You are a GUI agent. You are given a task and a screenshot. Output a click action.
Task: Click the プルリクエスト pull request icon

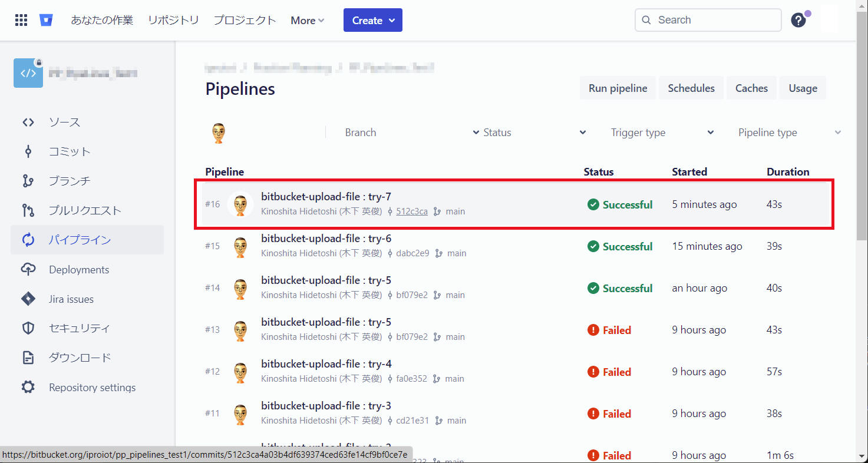28,210
